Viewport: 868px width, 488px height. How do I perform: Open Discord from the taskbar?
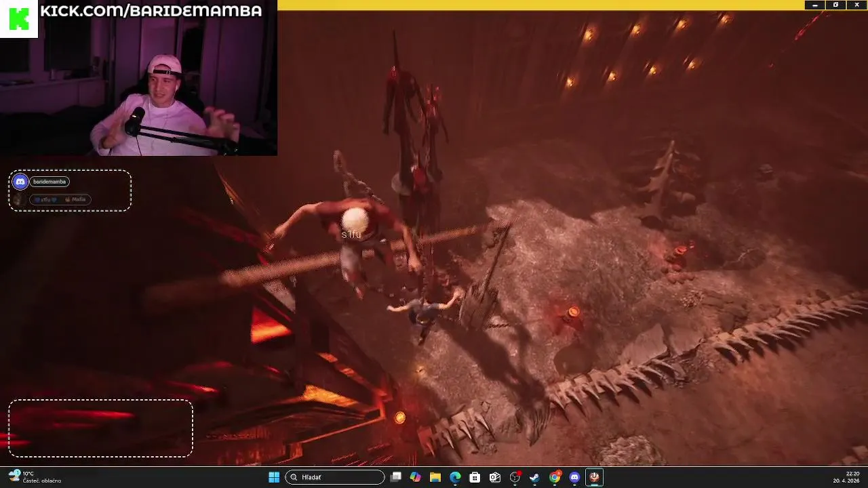574,477
